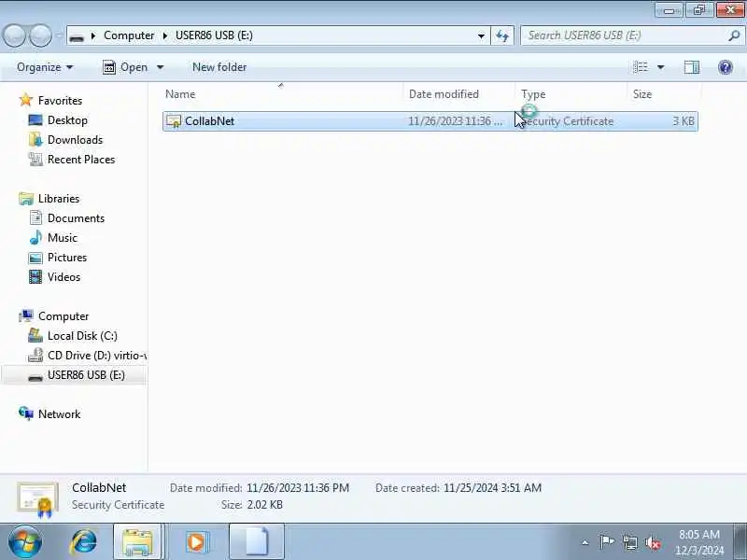Viewport: 747px width, 560px height.
Task: Click the Open toolbar button
Action: pos(126,67)
